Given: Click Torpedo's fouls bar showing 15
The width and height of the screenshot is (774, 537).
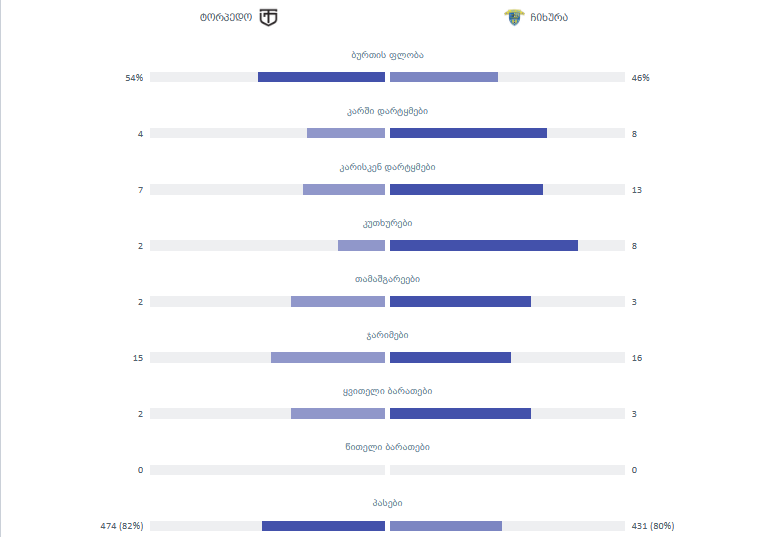Looking at the screenshot, I should click(328, 357).
